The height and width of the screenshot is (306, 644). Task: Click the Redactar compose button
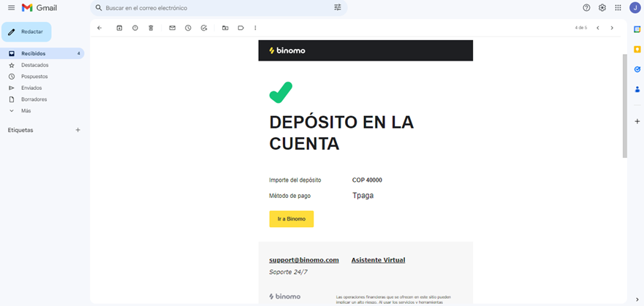point(26,31)
